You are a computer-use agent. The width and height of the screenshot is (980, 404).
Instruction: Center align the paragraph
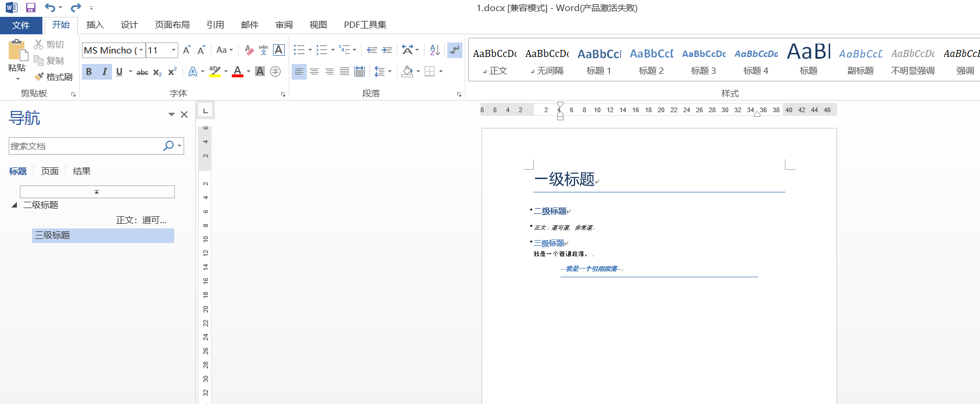314,71
